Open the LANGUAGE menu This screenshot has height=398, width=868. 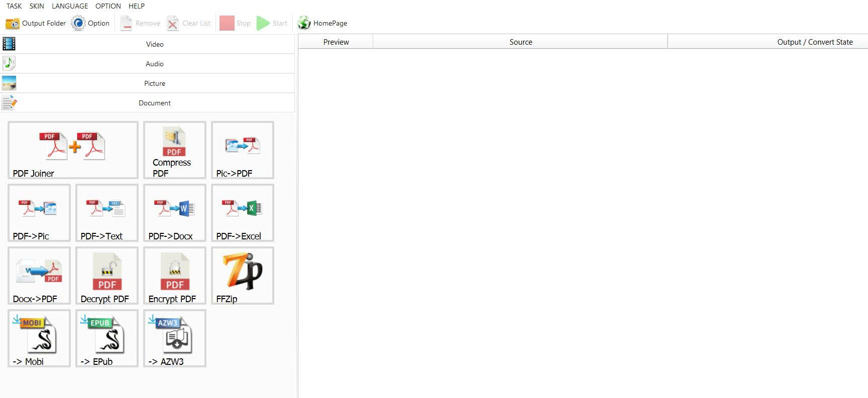coord(70,6)
